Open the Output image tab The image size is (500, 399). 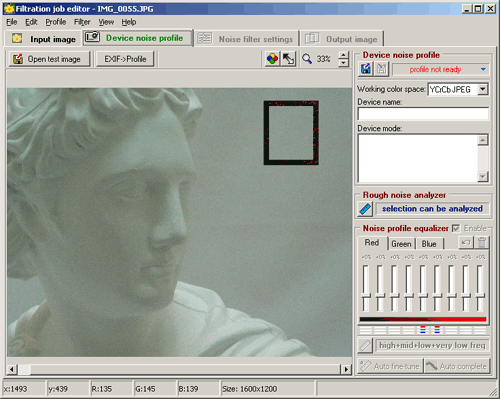[342, 39]
